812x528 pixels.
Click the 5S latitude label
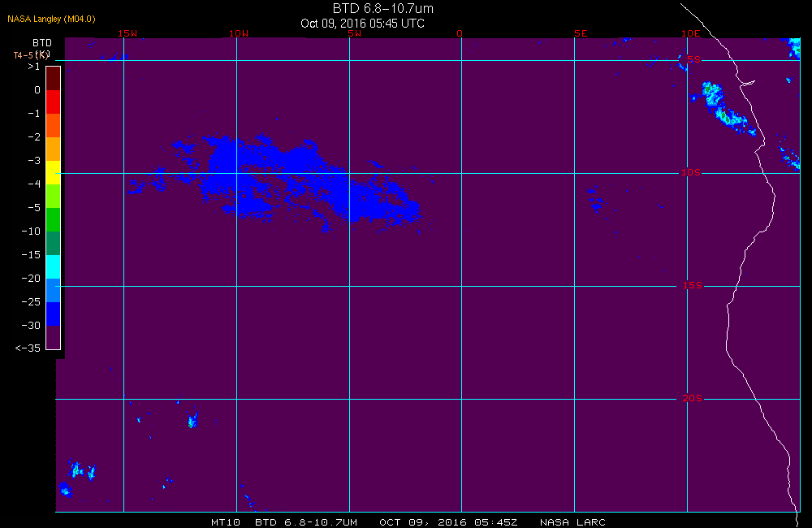[x=693, y=59]
